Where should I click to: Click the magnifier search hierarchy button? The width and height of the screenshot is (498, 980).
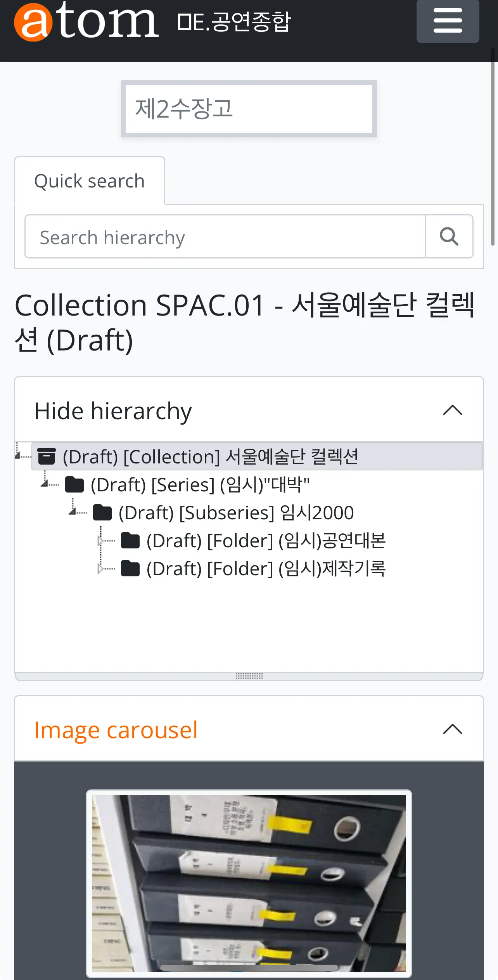(x=449, y=236)
